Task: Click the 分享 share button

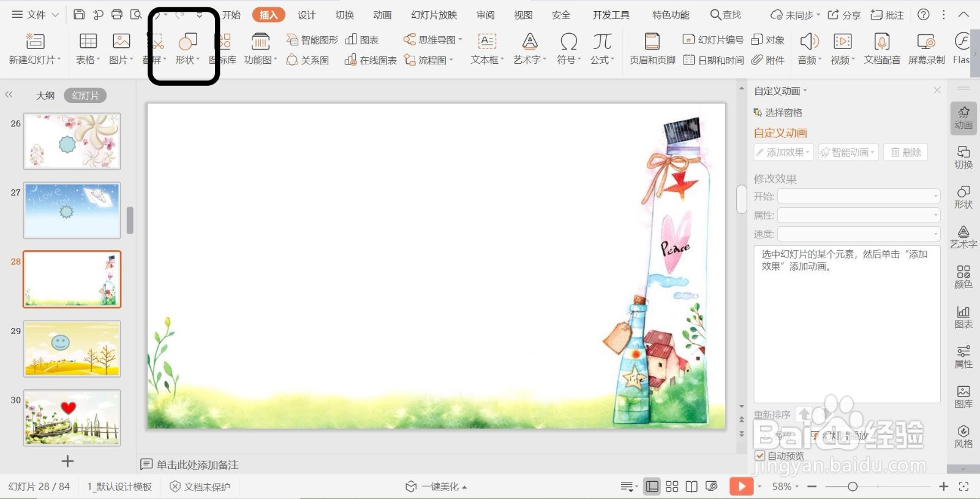Action: click(844, 15)
